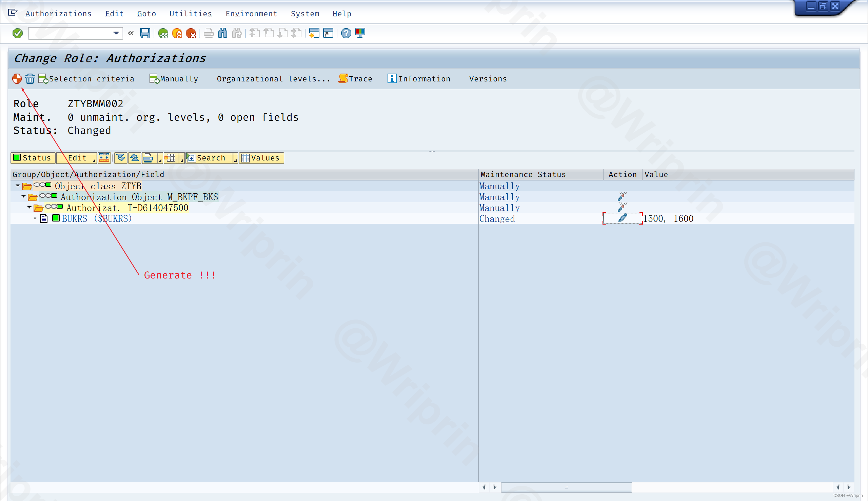868x501 pixels.
Task: Click the Save (floppy disk) icon
Action: click(145, 33)
